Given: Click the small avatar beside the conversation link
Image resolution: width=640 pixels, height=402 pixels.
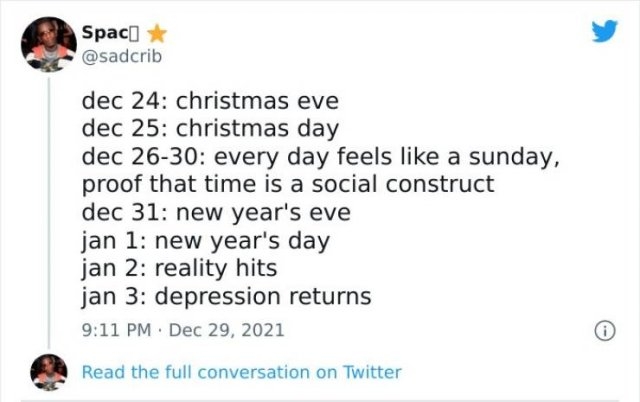Looking at the screenshot, I should [x=49, y=371].
